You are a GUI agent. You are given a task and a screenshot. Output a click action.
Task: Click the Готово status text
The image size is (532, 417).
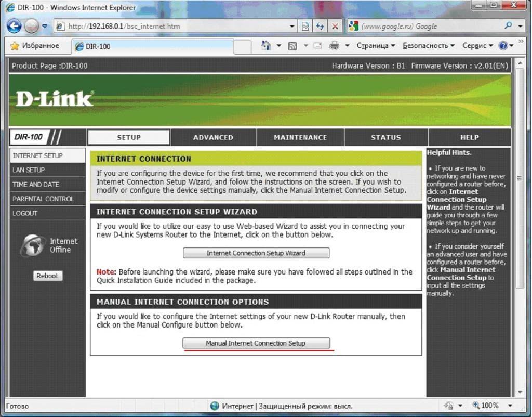click(17, 406)
